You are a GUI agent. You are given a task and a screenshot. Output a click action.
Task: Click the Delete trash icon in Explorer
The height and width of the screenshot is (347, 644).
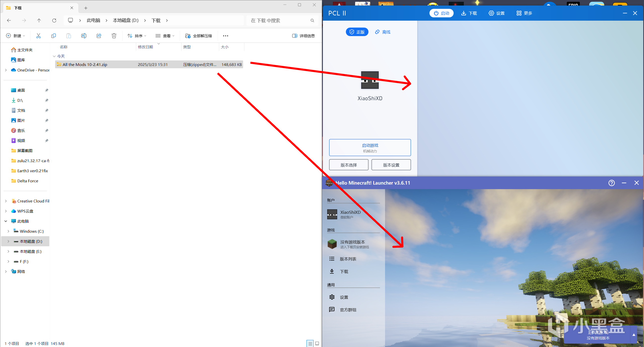click(x=114, y=36)
